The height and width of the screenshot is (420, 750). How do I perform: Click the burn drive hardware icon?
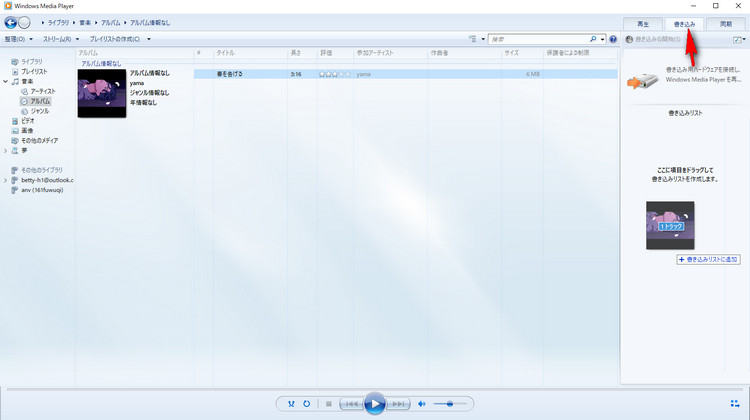[x=643, y=81]
